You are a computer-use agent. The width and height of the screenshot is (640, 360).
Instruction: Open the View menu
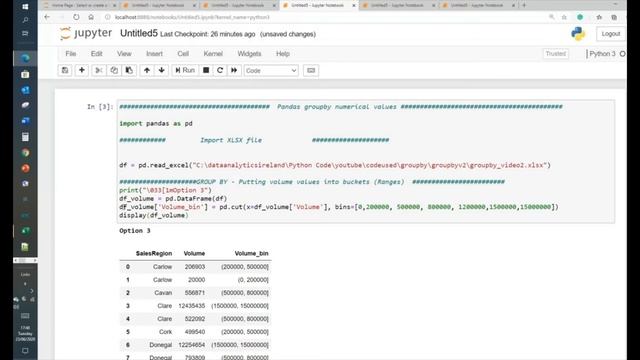tap(124, 53)
